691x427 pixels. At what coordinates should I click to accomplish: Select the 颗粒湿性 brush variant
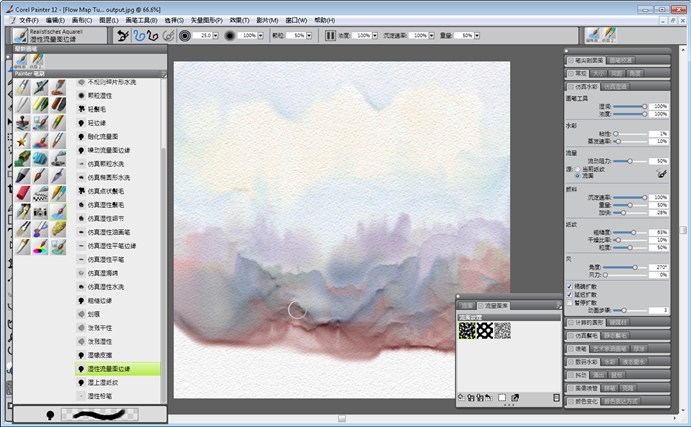pyautogui.click(x=118, y=96)
